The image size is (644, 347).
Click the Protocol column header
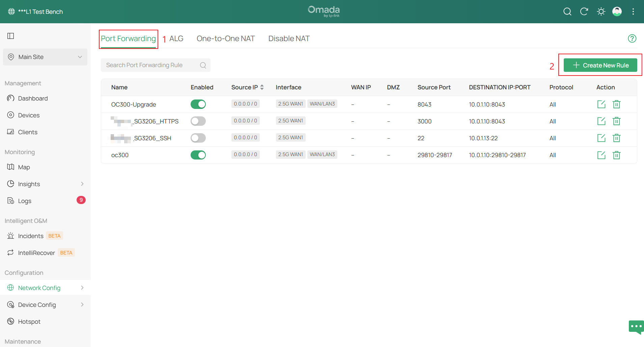pos(561,87)
